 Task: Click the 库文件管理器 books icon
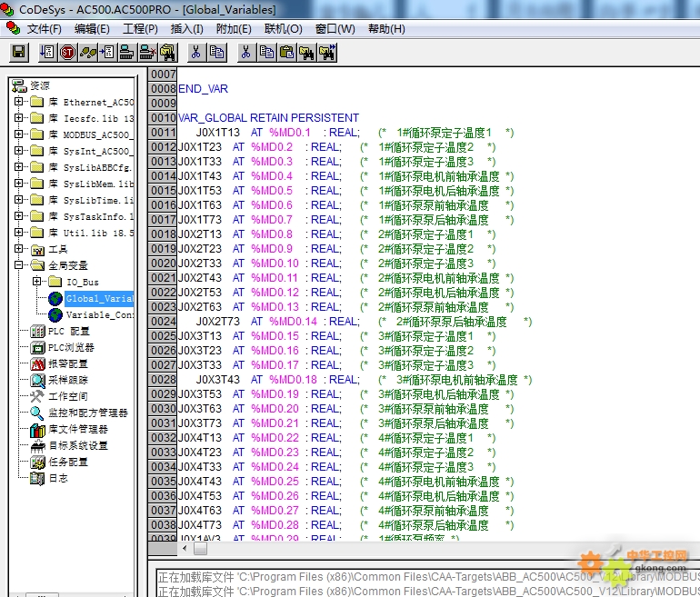click(x=37, y=429)
